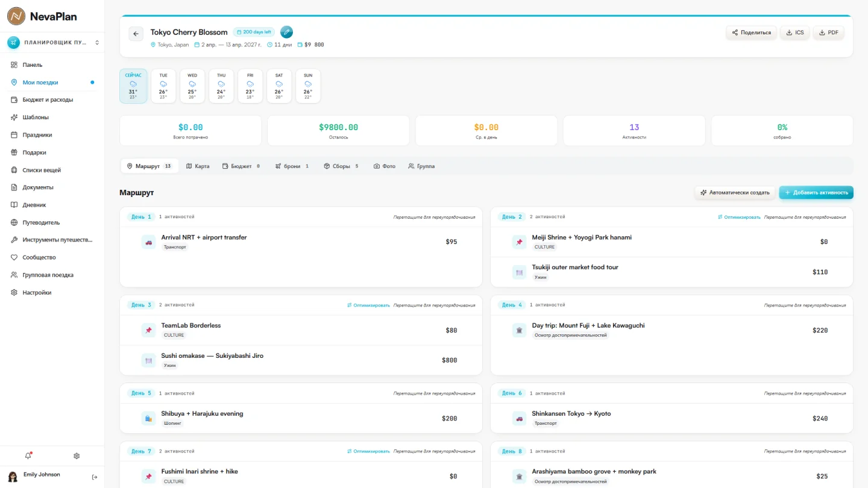Image resolution: width=868 pixels, height=488 pixels.
Task: Click the shopping bag icon for Shibuya evening
Action: 148,418
